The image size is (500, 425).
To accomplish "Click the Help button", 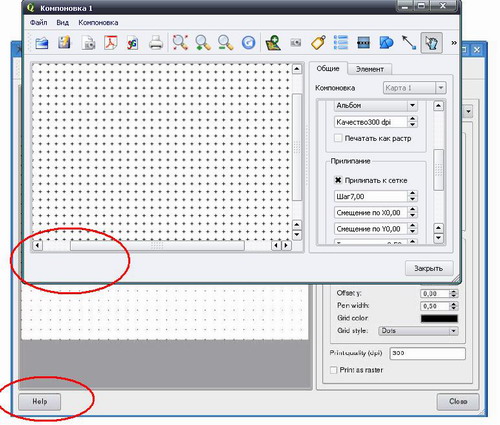I will [x=40, y=401].
